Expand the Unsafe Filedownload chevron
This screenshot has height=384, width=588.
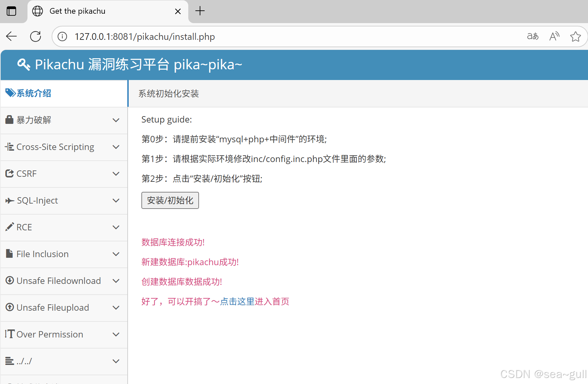(116, 281)
